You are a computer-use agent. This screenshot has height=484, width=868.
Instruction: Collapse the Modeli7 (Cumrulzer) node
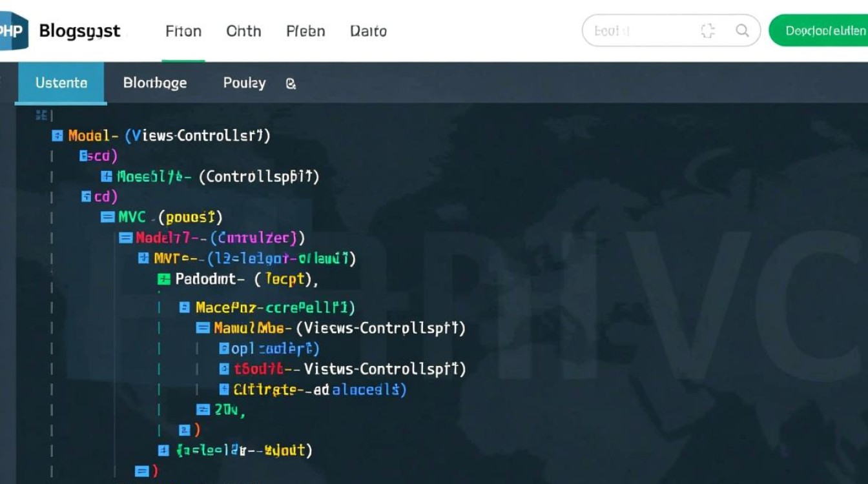pyautogui.click(x=125, y=238)
